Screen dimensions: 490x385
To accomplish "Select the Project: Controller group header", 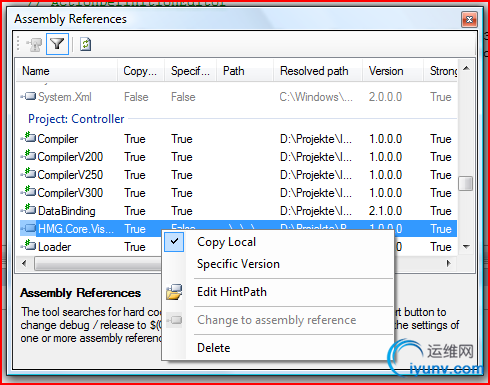I will point(76,119).
